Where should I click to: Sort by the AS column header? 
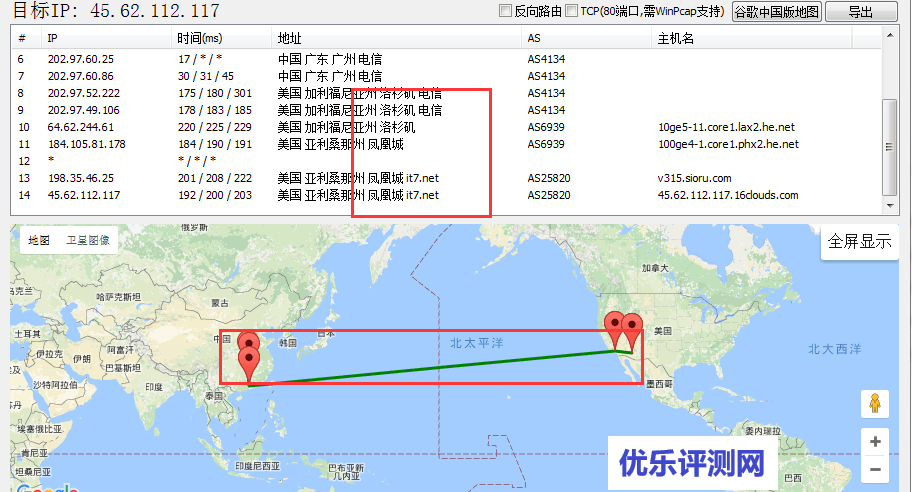pyautogui.click(x=586, y=38)
